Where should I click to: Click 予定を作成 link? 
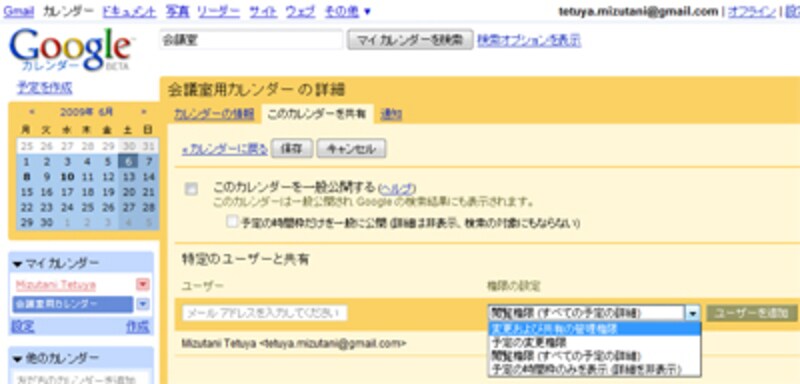coord(45,88)
